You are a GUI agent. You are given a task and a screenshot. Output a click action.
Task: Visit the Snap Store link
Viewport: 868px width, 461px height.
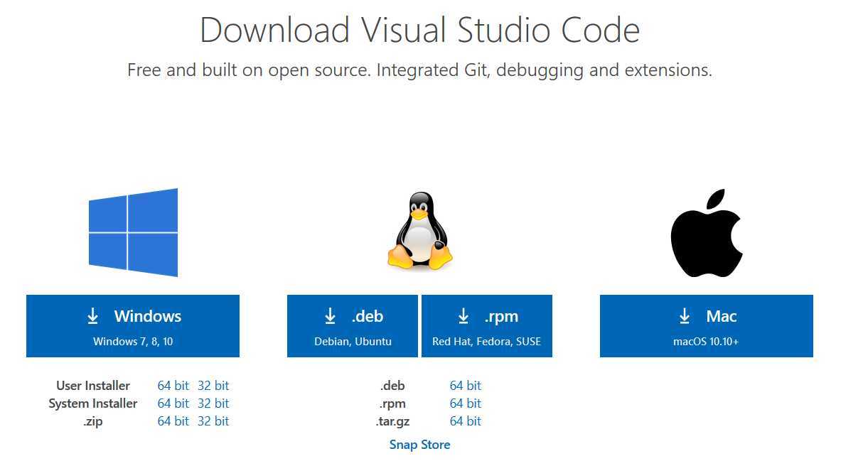point(419,445)
